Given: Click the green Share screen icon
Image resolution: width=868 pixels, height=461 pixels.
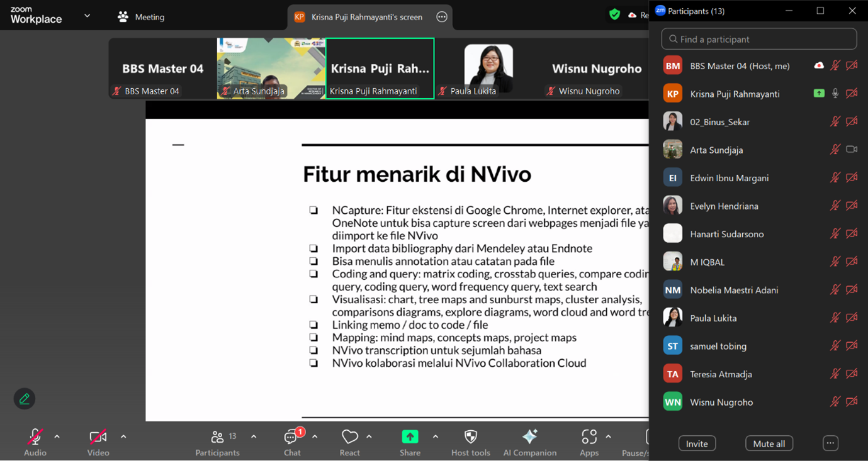Looking at the screenshot, I should pyautogui.click(x=410, y=436).
